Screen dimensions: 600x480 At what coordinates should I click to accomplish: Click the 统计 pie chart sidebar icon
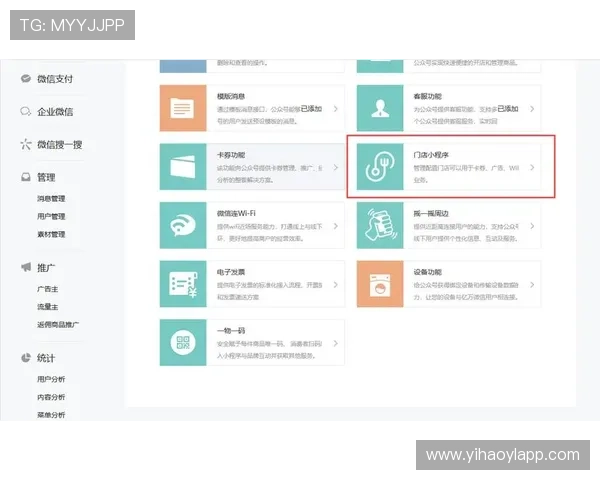coord(26,358)
